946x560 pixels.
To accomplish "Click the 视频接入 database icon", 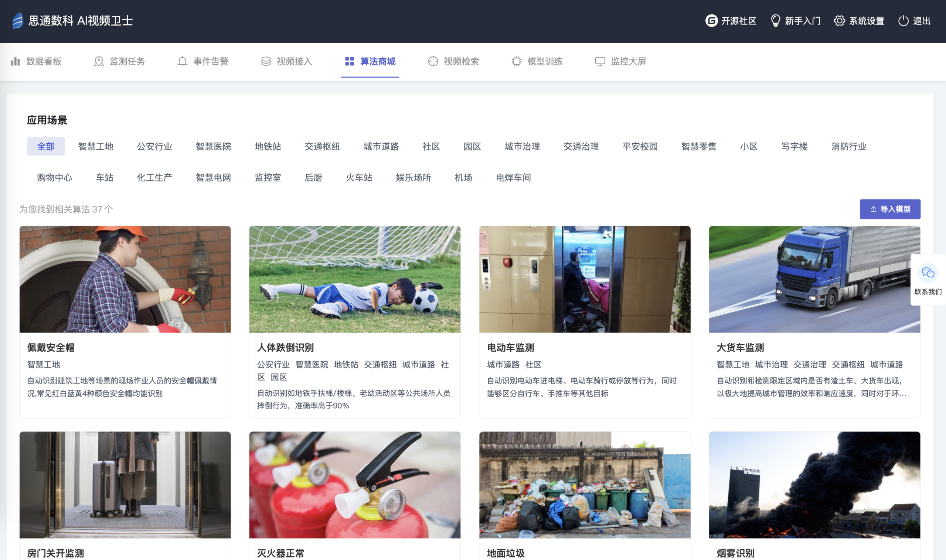I will click(266, 61).
